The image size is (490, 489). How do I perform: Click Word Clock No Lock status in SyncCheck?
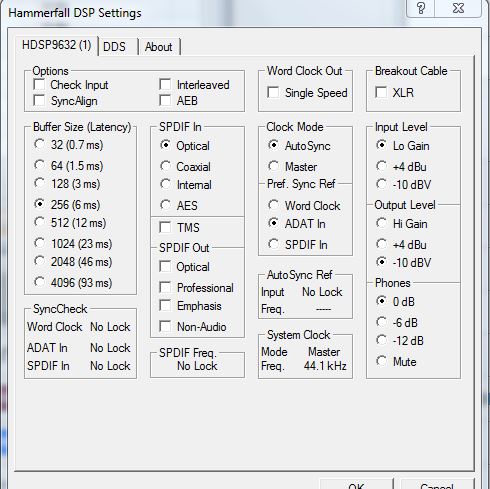pyautogui.click(x=110, y=327)
